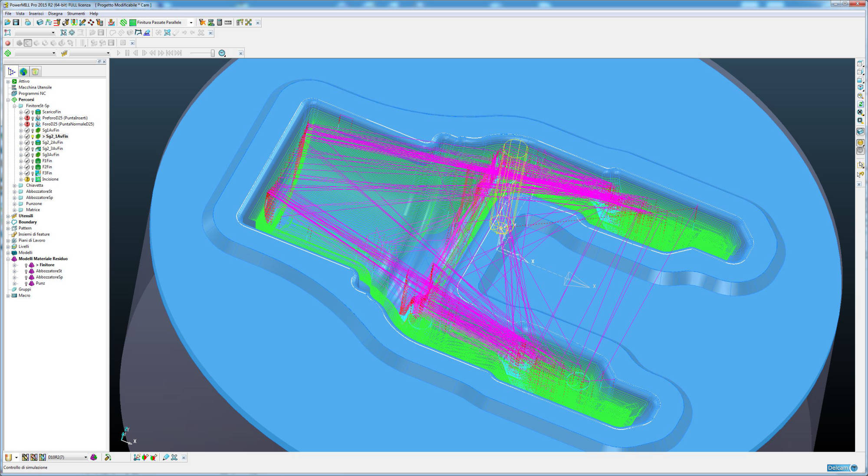868x476 pixels.
Task: Save the project with floppy icon
Action: [16, 22]
